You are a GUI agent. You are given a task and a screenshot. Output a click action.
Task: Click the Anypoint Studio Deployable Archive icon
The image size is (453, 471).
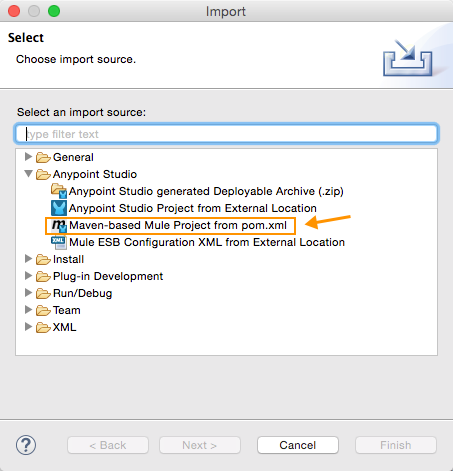pyautogui.click(x=59, y=191)
